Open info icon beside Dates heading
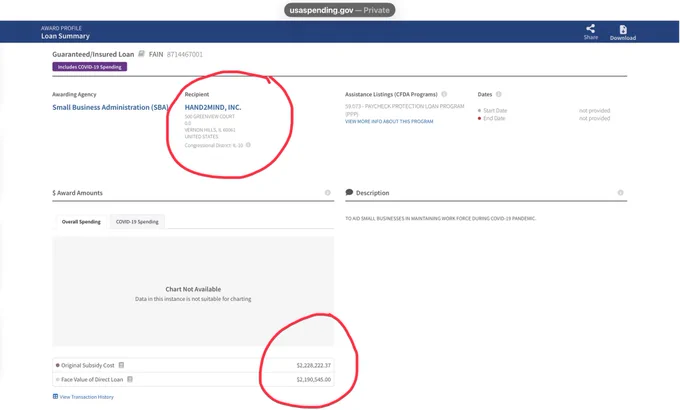The width and height of the screenshot is (680, 410). point(498,94)
